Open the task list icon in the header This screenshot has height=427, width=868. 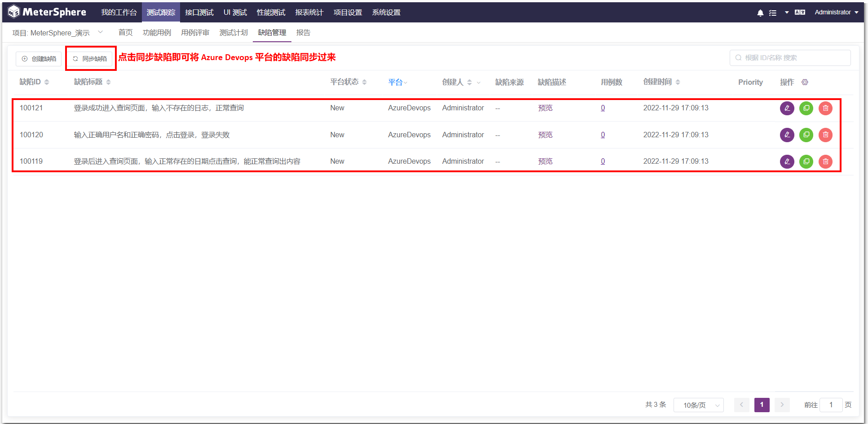click(x=773, y=12)
